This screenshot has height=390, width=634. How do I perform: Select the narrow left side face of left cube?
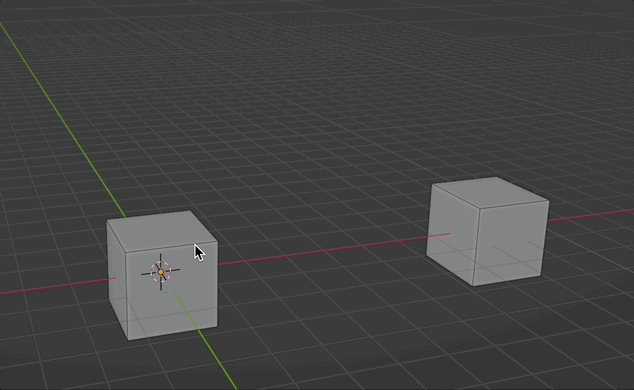pos(116,279)
